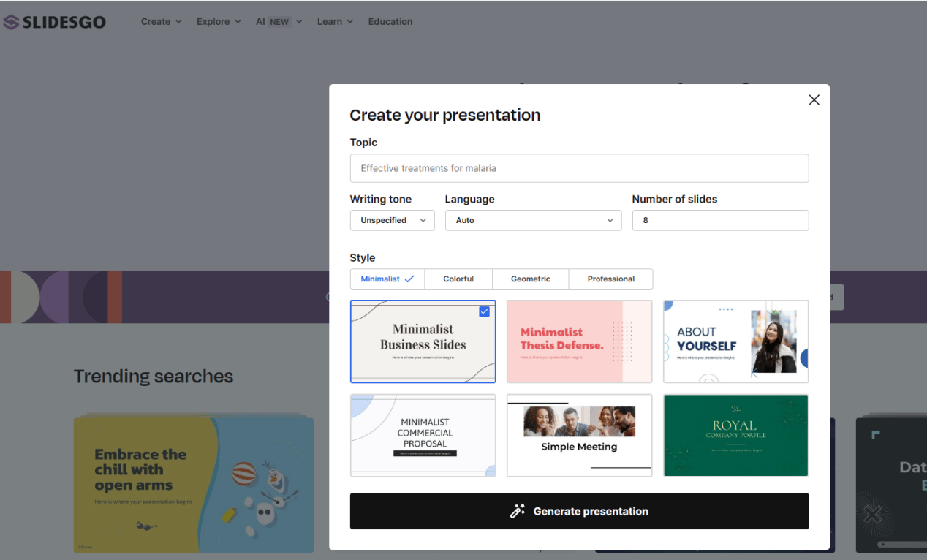
Task: Click the magic wand icon on Generate
Action: point(518,511)
